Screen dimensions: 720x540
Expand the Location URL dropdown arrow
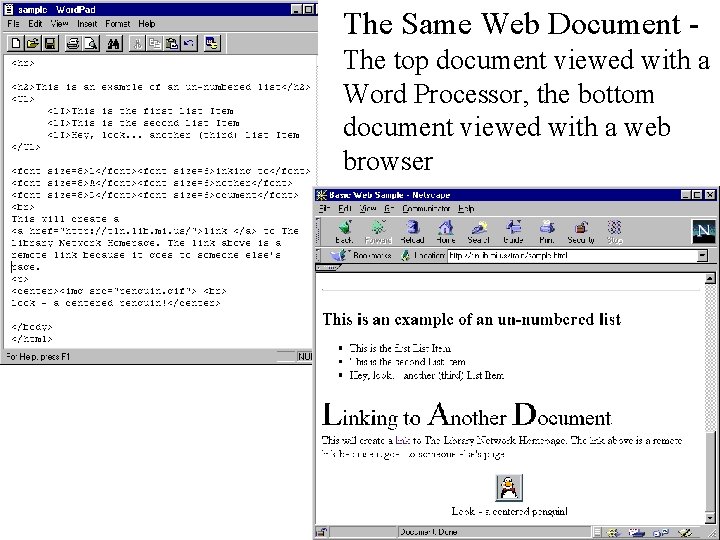click(x=702, y=256)
